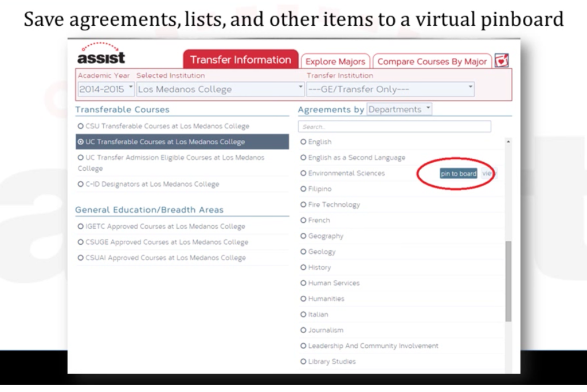Choose the Environmental Sciences department
Image resolution: width=587 pixels, height=392 pixels.
pos(343,173)
